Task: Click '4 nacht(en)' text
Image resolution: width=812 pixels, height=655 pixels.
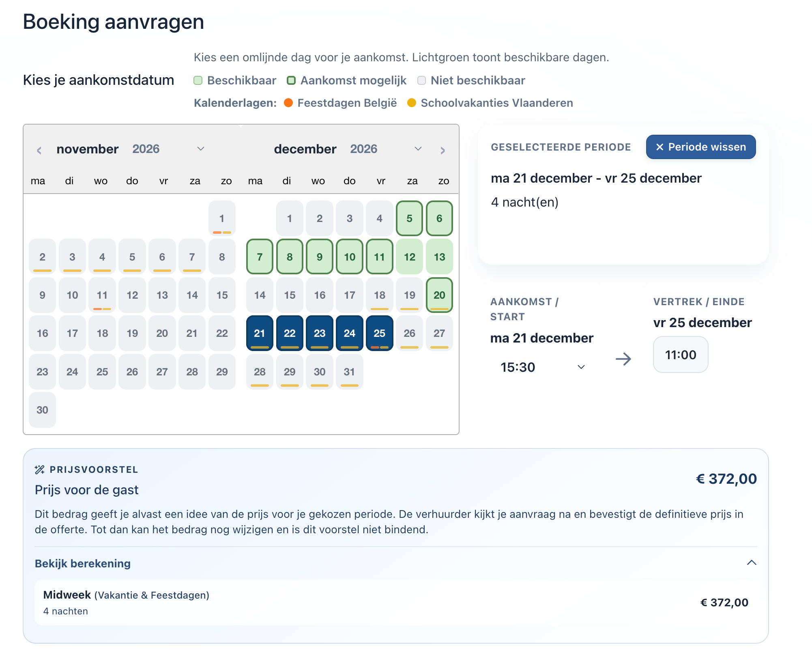Action: pyautogui.click(x=525, y=202)
